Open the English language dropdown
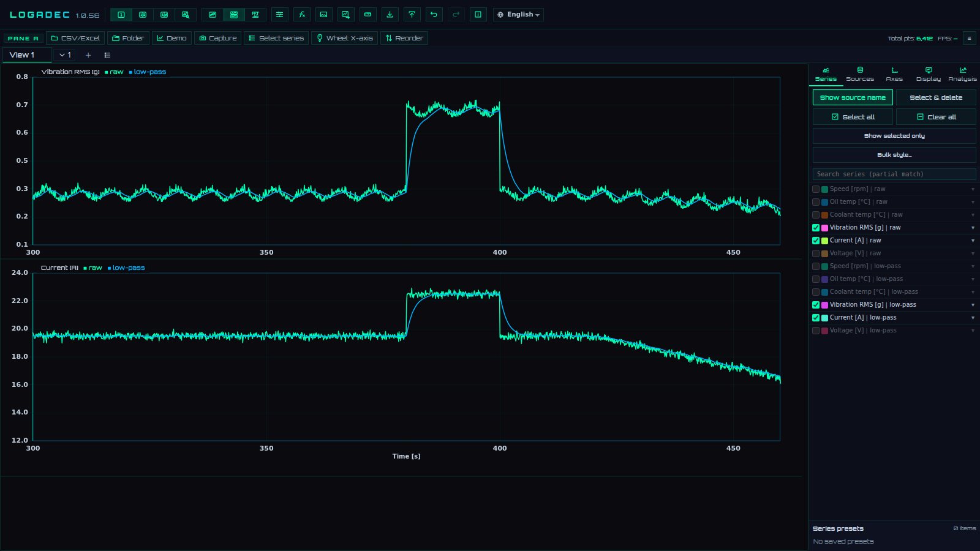The height and width of the screenshot is (551, 980). 518,15
